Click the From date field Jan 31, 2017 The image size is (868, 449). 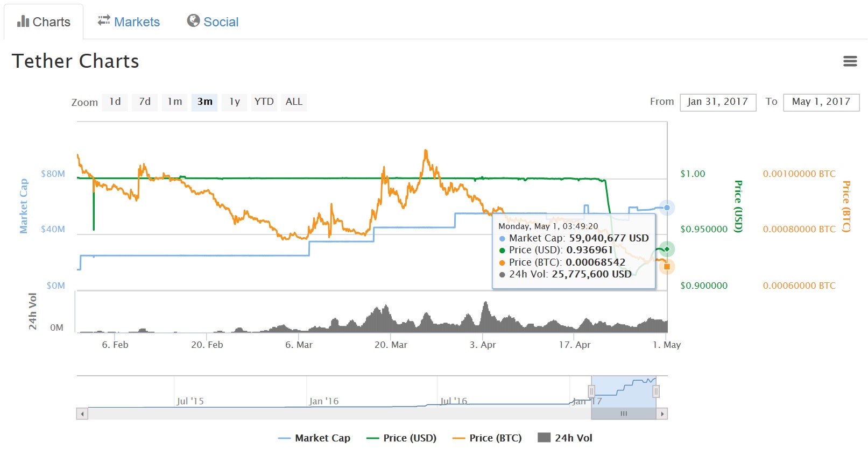718,102
